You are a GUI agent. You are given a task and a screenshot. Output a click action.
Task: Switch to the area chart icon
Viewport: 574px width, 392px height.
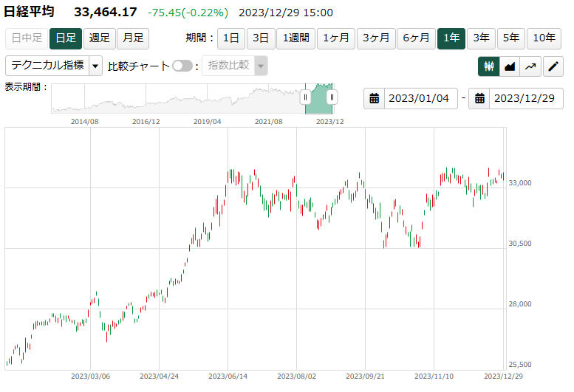[510, 66]
